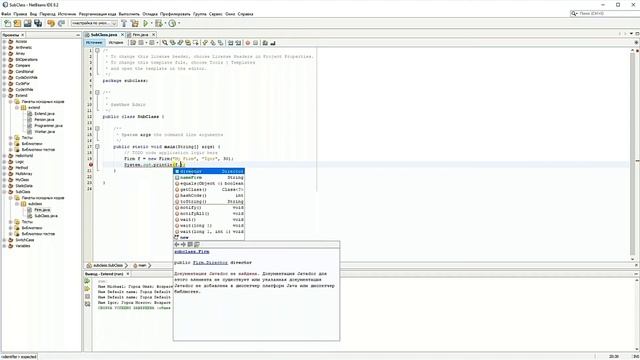
Task: Open the Run Project dropdown arrow
Action: click(151, 24)
